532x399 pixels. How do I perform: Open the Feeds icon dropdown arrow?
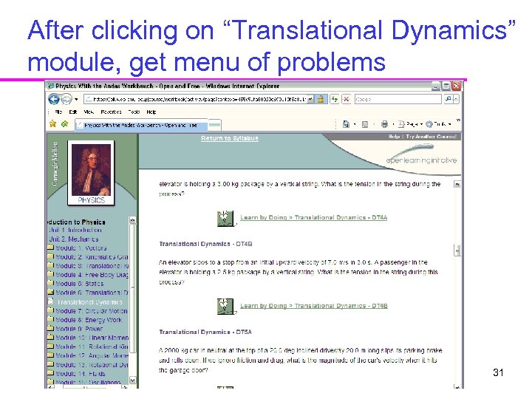[374, 125]
